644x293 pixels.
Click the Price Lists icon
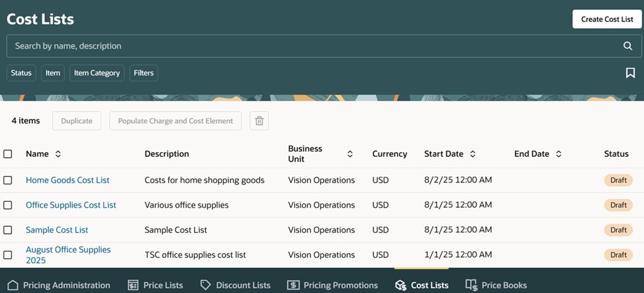coord(133,285)
